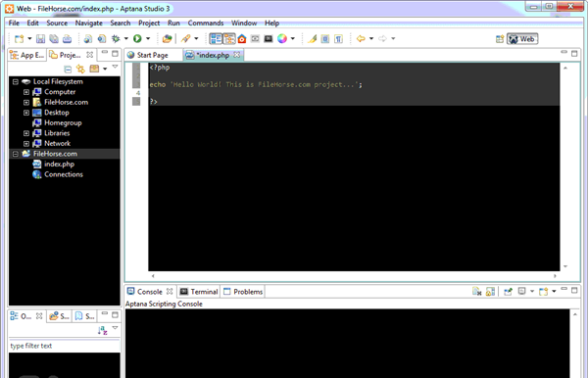Click the Open Terminal toolbar icon
This screenshot has width=588, height=378.
tap(269, 38)
